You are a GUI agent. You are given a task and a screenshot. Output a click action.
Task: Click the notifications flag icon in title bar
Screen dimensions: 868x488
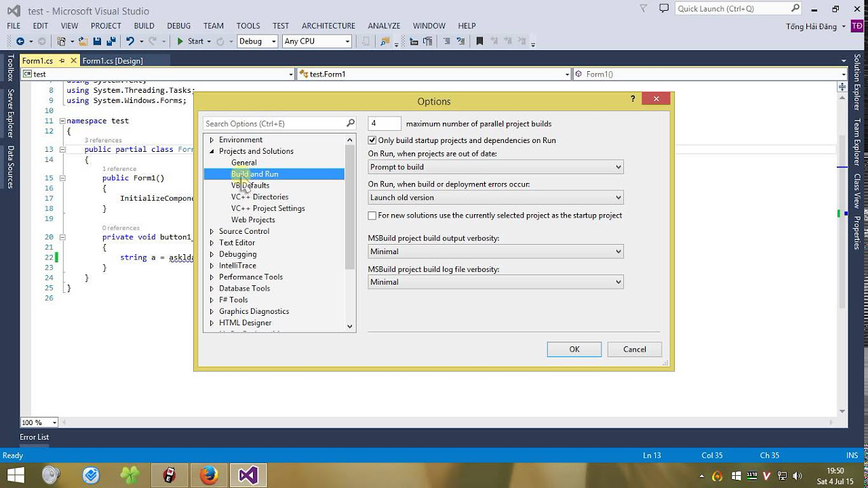(644, 8)
